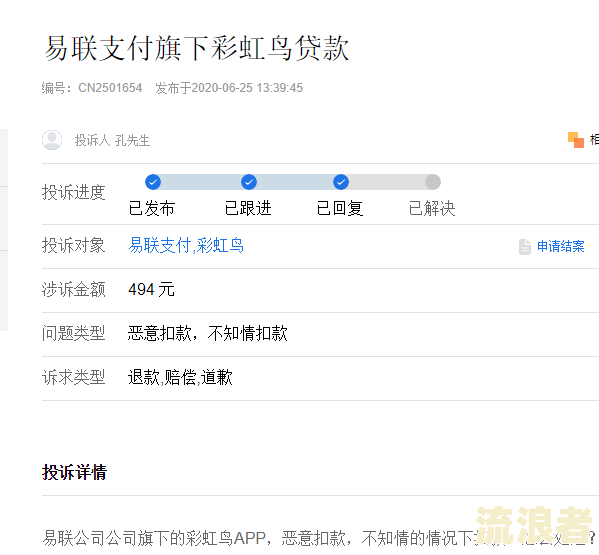The image size is (599, 555).
Task: Open the 易联支付,彩虹鸟 complaint target link
Action: tap(186, 245)
